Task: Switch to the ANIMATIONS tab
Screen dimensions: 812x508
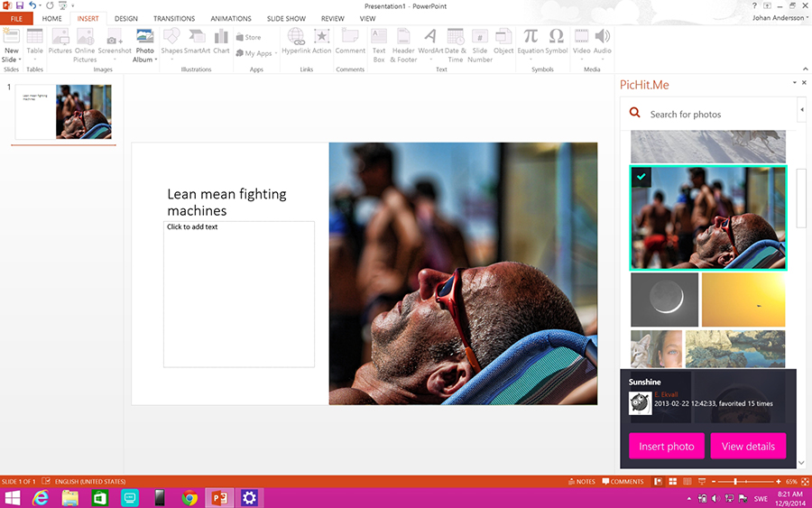Action: tap(231, 19)
